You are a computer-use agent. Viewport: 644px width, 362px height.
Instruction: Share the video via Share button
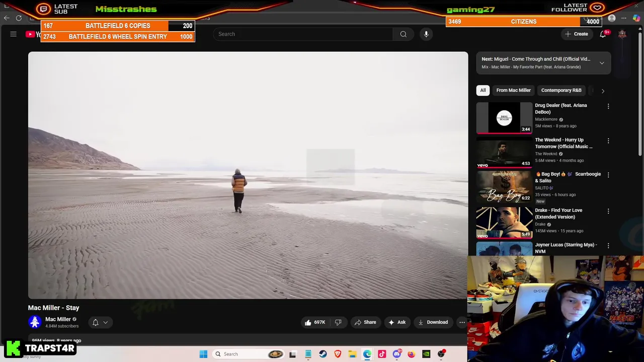(365, 322)
